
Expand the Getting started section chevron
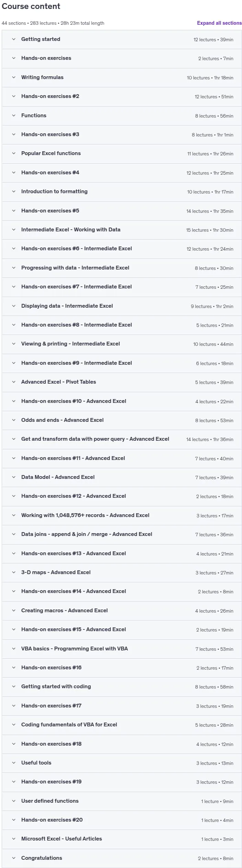[x=14, y=39]
